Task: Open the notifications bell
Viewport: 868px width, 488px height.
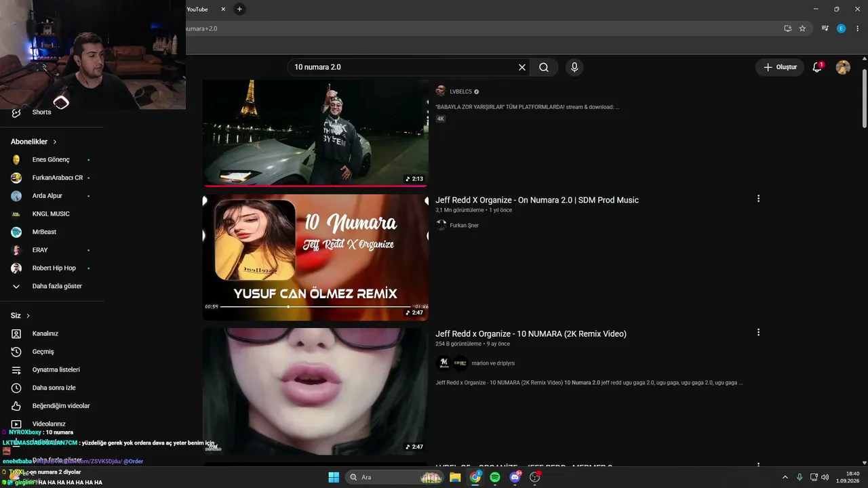Action: tap(817, 67)
